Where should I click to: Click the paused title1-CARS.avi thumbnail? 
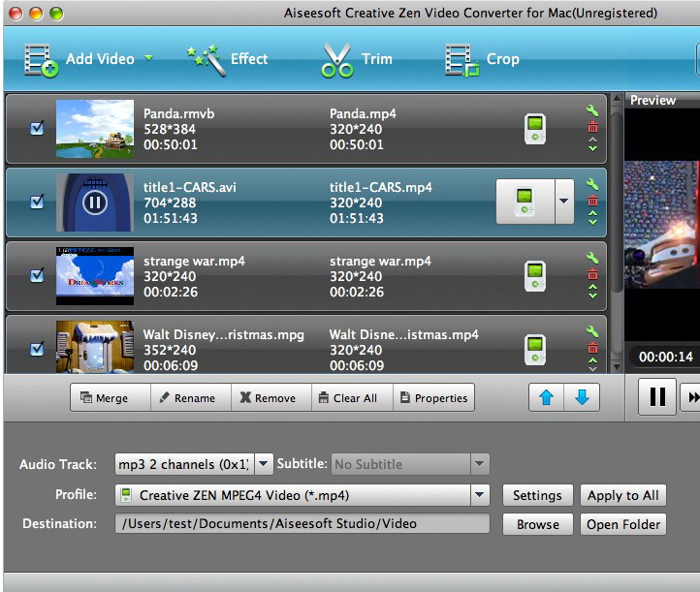[x=95, y=203]
